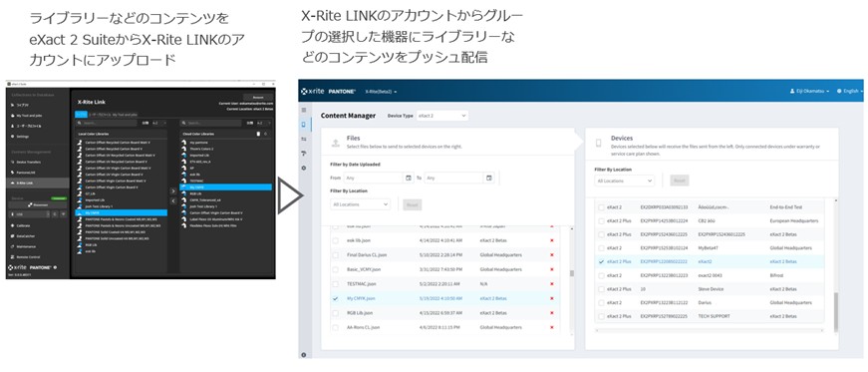Click the paint roller icon in web sidebar
This screenshot has width=868, height=372.
tap(303, 154)
